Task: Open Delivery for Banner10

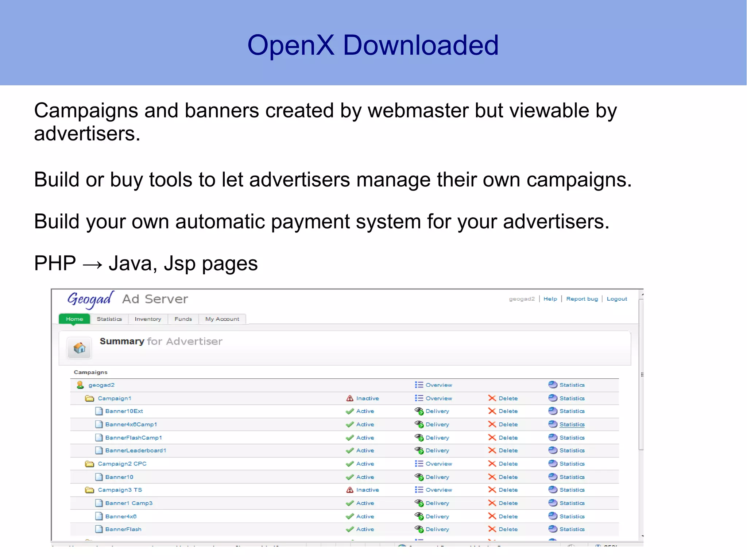Action: [437, 477]
